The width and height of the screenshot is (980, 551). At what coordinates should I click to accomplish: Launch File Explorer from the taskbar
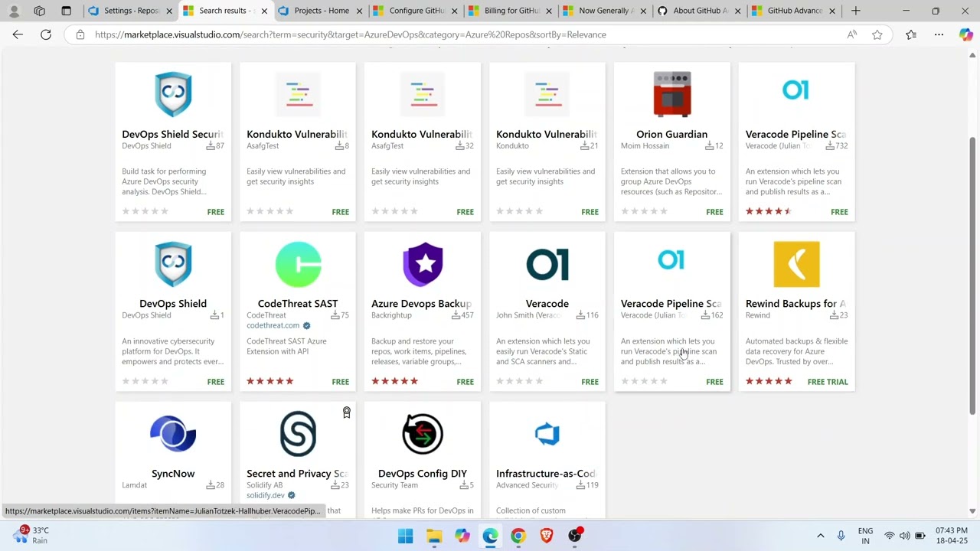click(434, 536)
